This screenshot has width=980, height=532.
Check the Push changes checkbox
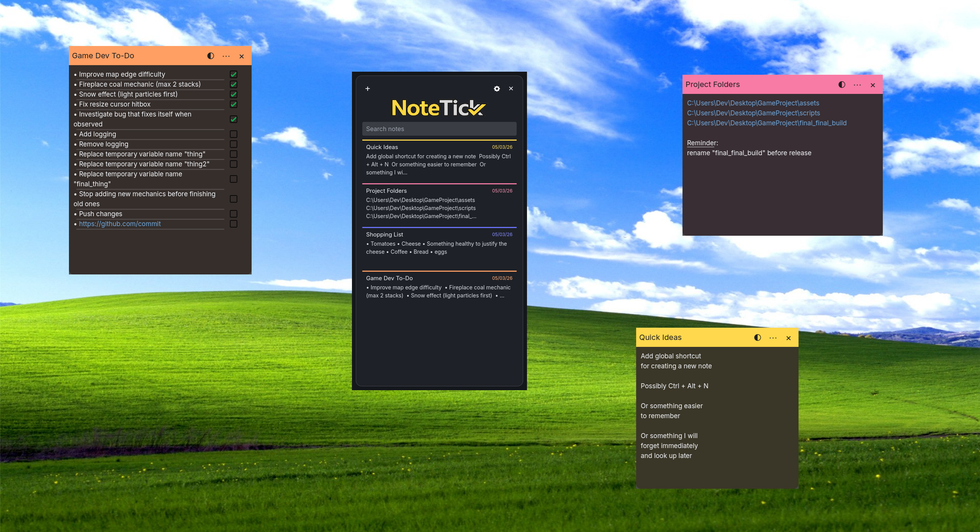tap(234, 214)
